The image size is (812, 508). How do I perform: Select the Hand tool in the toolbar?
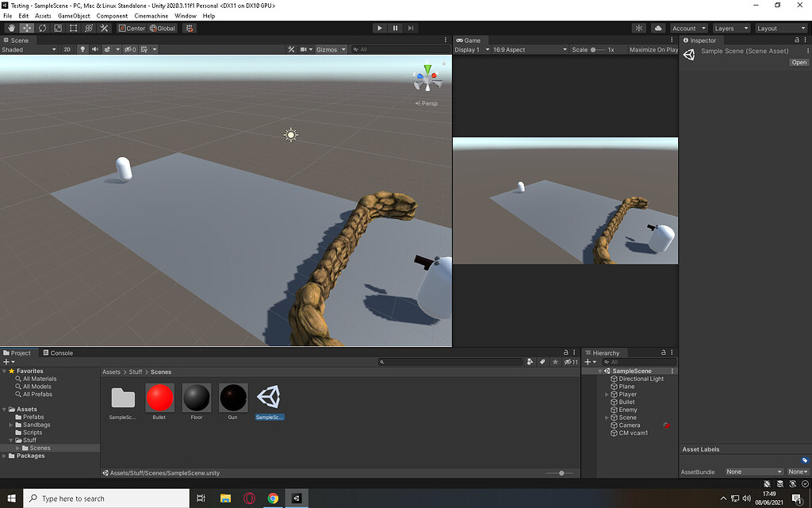[x=11, y=28]
